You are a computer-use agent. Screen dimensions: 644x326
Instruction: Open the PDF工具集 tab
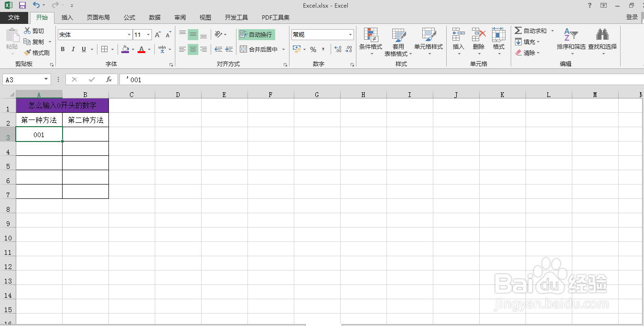pos(276,17)
